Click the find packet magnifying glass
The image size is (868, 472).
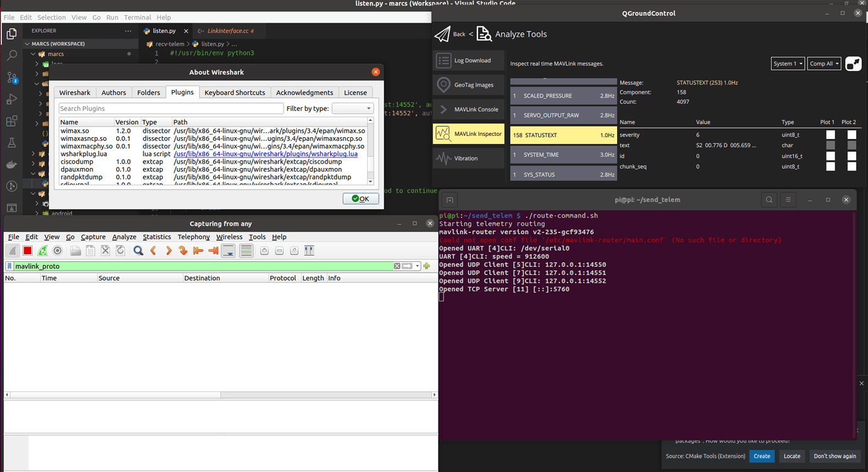138,250
